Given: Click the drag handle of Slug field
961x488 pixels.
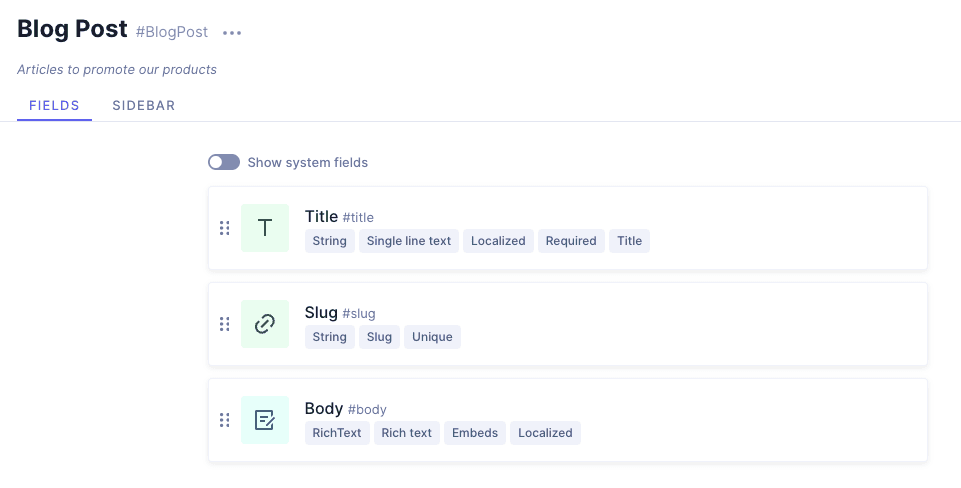Looking at the screenshot, I should click(225, 324).
